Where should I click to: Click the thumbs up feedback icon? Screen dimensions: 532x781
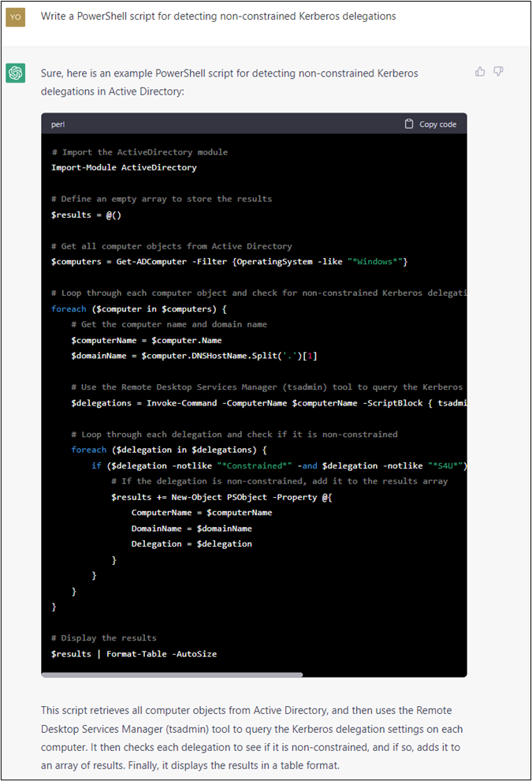[480, 72]
